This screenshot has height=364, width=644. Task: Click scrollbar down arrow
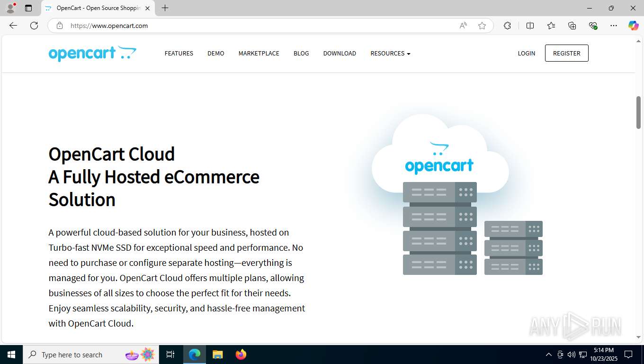click(638, 337)
